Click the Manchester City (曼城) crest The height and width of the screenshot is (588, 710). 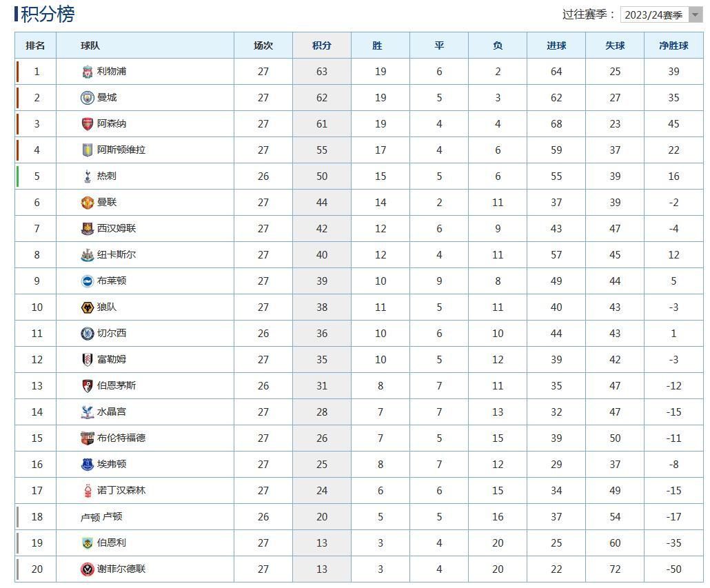[88, 98]
